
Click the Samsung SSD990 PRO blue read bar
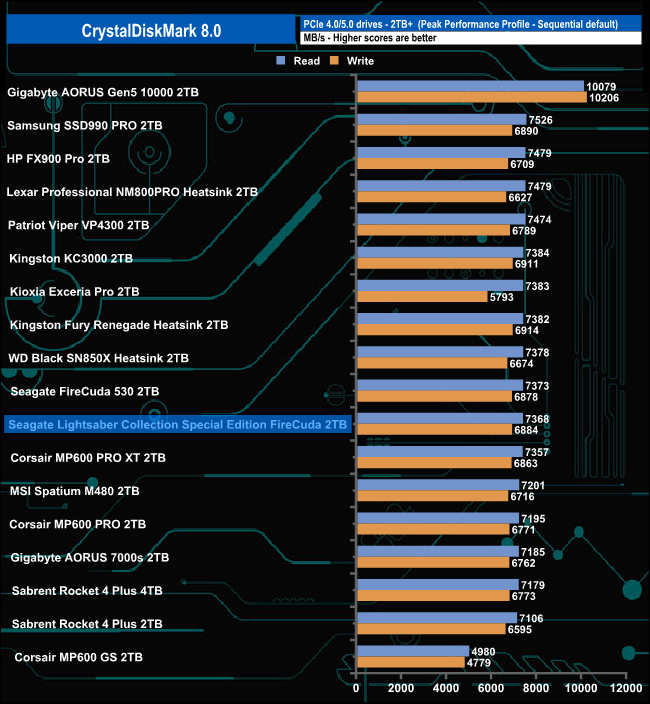(x=442, y=119)
